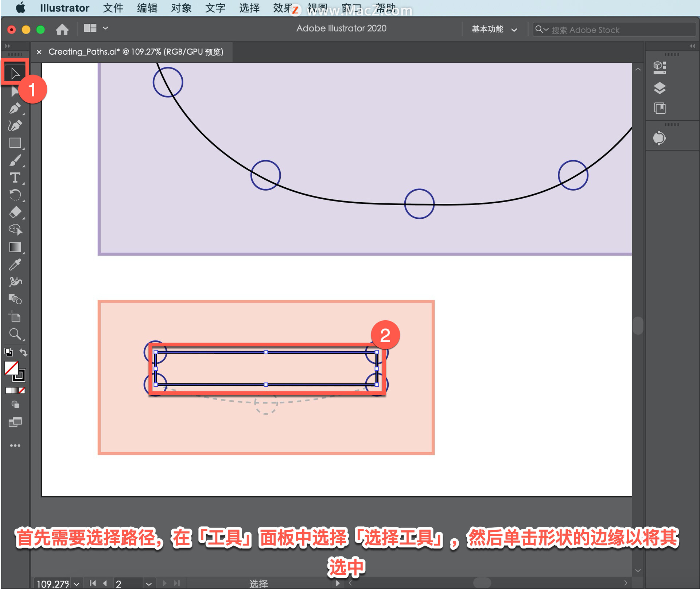Screen dimensions: 700x589
Task: Select the Paintbrush tool
Action: [x=15, y=160]
